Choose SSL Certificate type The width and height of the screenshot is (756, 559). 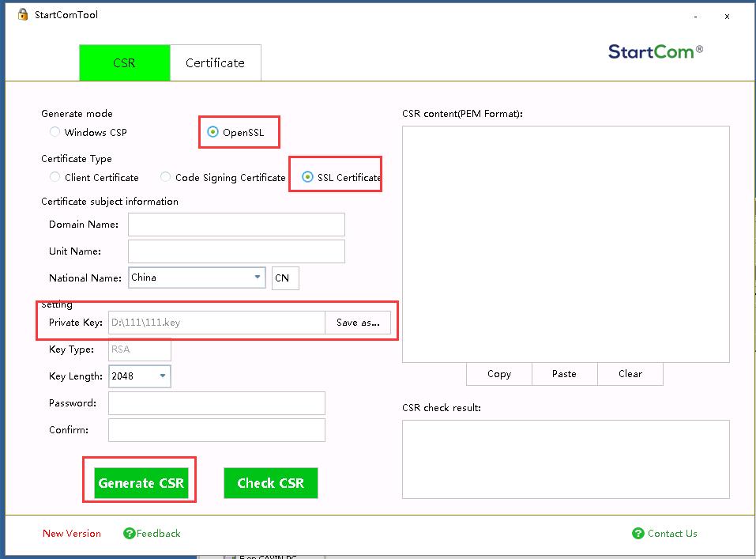[x=307, y=177]
